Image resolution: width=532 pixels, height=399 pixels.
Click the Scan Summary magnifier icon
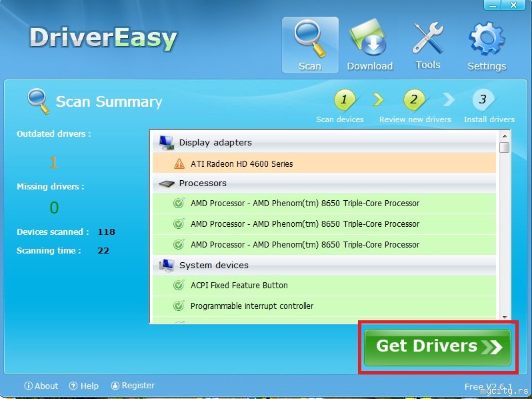pyautogui.click(x=38, y=101)
